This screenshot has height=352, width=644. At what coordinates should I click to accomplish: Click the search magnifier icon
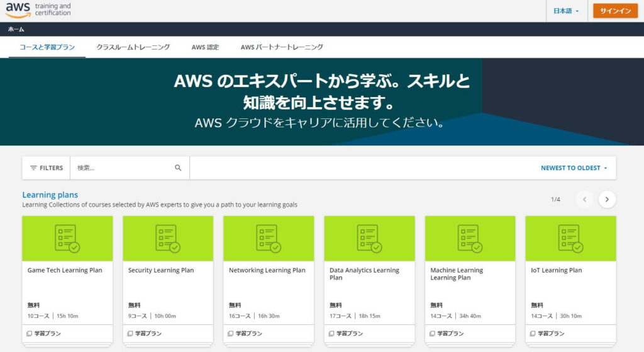(178, 168)
